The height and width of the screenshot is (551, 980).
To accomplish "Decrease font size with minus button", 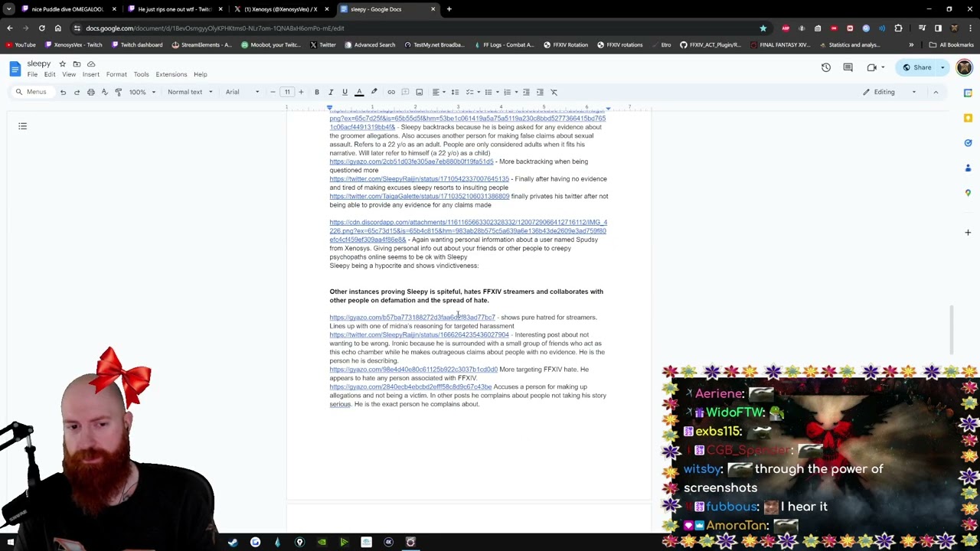I will point(273,92).
